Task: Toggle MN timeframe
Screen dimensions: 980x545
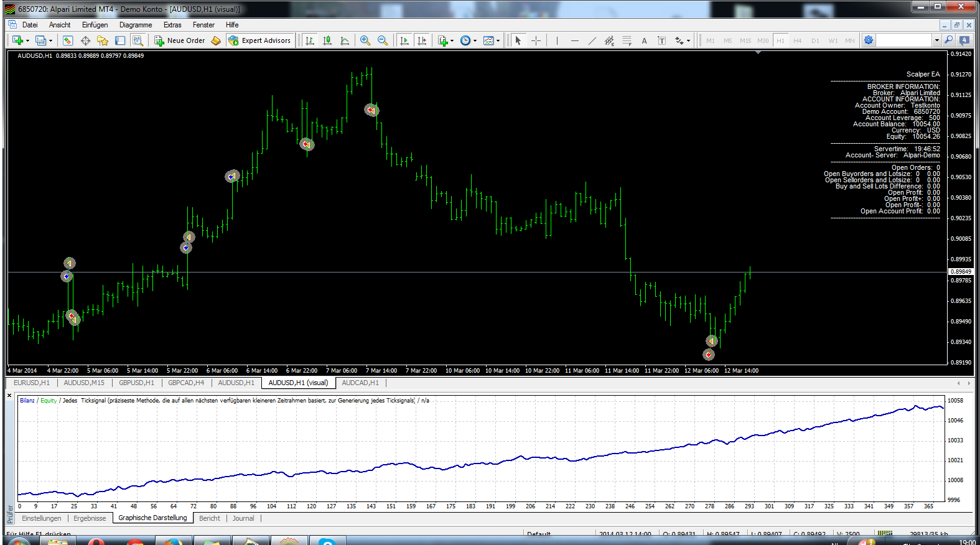Action: click(850, 40)
